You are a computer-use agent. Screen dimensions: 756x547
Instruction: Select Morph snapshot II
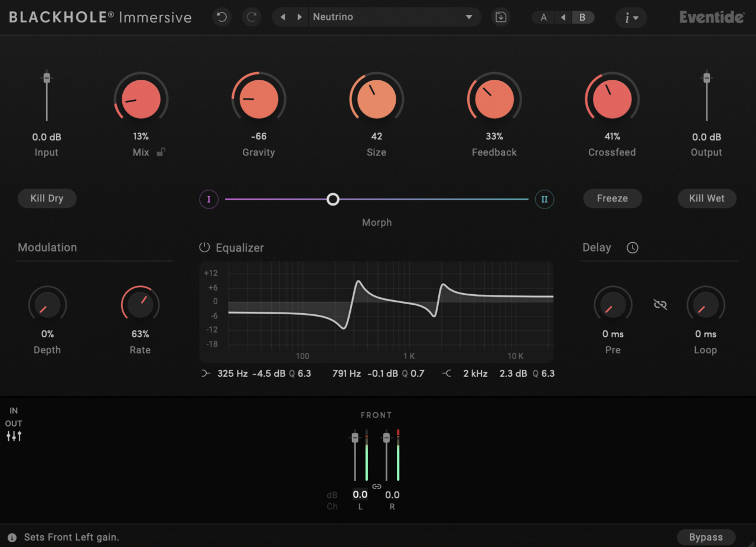545,199
